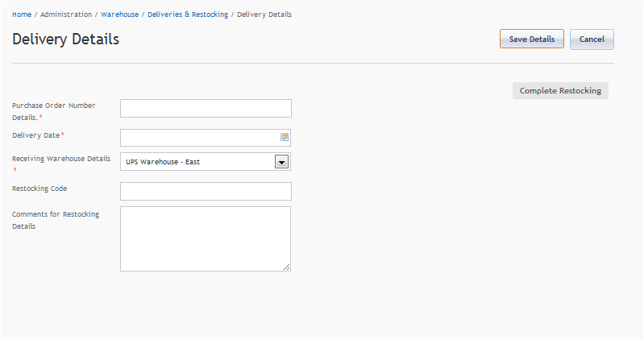Click the Delivery Details page heading
The image size is (644, 340).
66,39
